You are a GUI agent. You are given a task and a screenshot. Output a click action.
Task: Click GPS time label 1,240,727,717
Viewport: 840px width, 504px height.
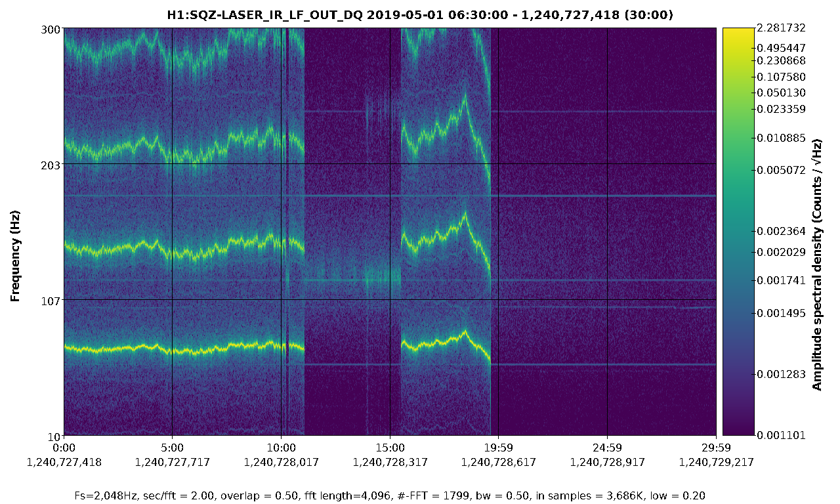coord(172,462)
